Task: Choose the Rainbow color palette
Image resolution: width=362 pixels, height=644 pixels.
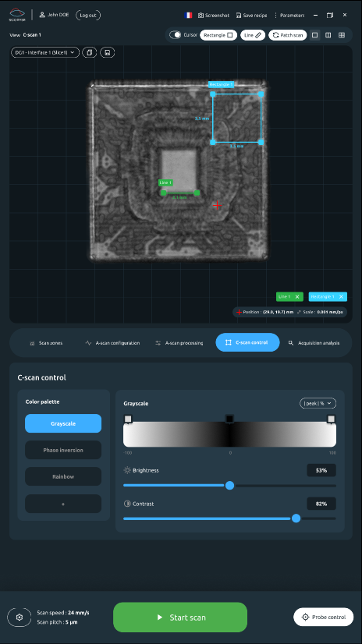Action: coord(63,477)
